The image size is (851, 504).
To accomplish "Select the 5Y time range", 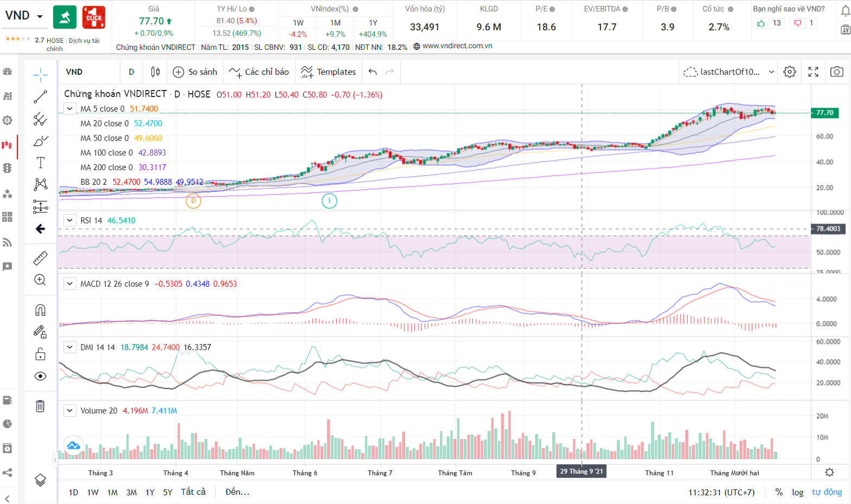I will 168,492.
